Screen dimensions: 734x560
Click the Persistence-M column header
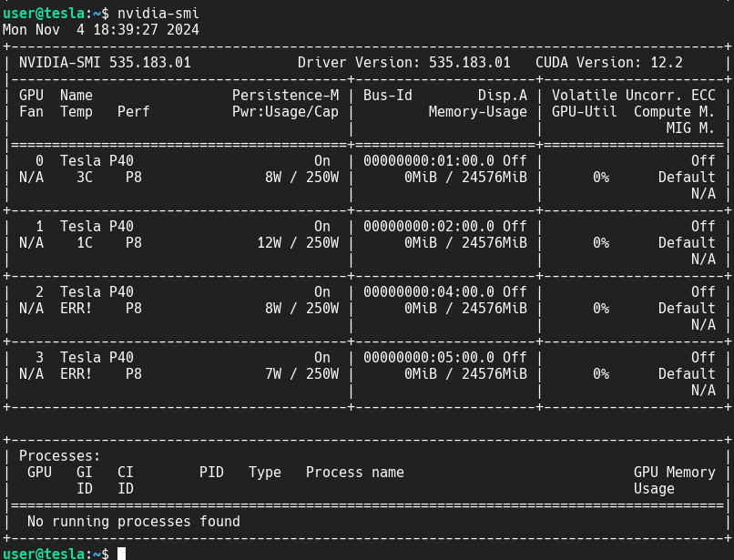point(286,95)
